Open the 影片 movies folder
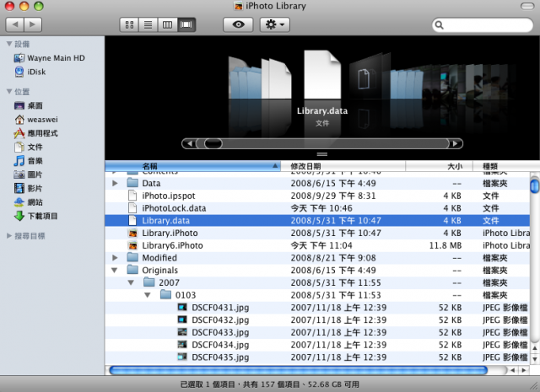 pyautogui.click(x=28, y=188)
